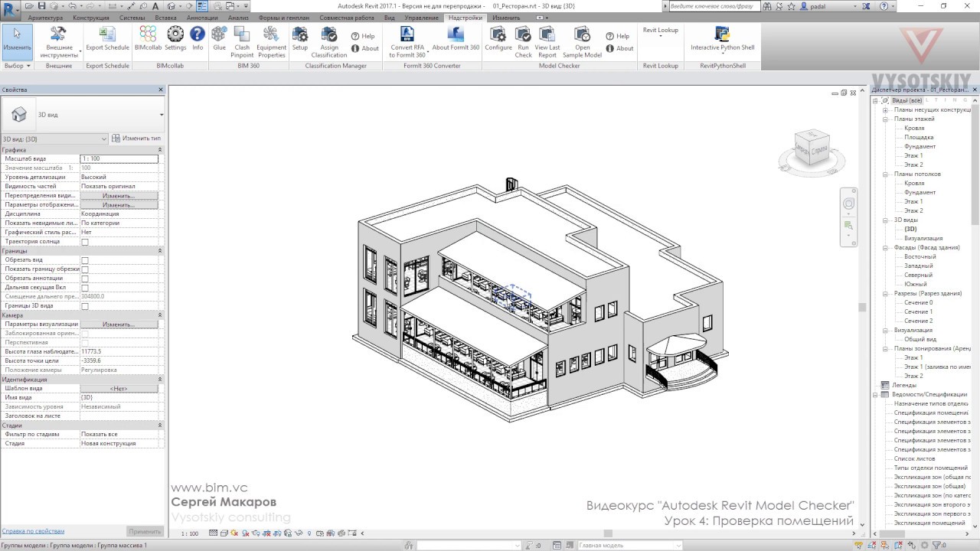Start Clash Pinpoint
The height and width of the screenshot is (551, 980).
pyautogui.click(x=242, y=41)
